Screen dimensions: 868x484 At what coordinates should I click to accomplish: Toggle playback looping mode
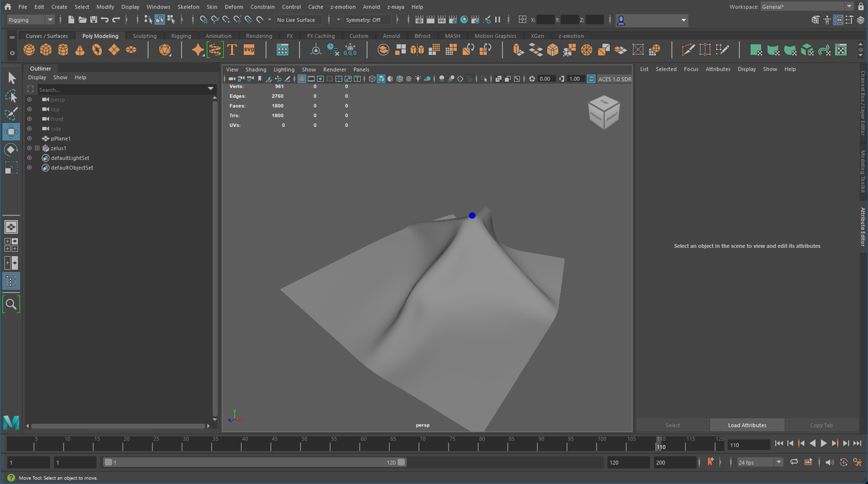[x=794, y=462]
